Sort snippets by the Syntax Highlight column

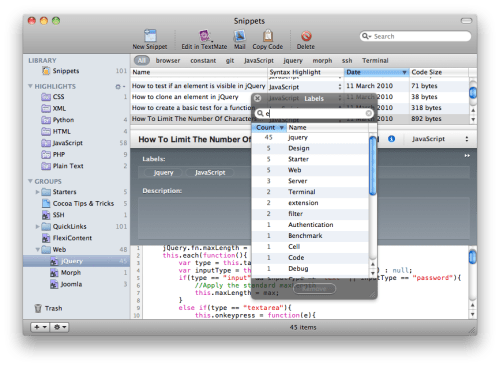click(x=305, y=72)
